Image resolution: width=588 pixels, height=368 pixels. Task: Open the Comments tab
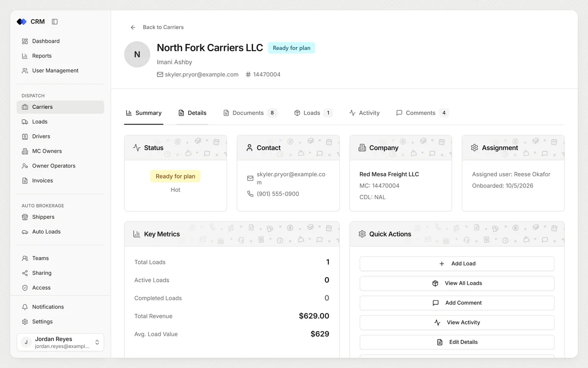point(422,113)
